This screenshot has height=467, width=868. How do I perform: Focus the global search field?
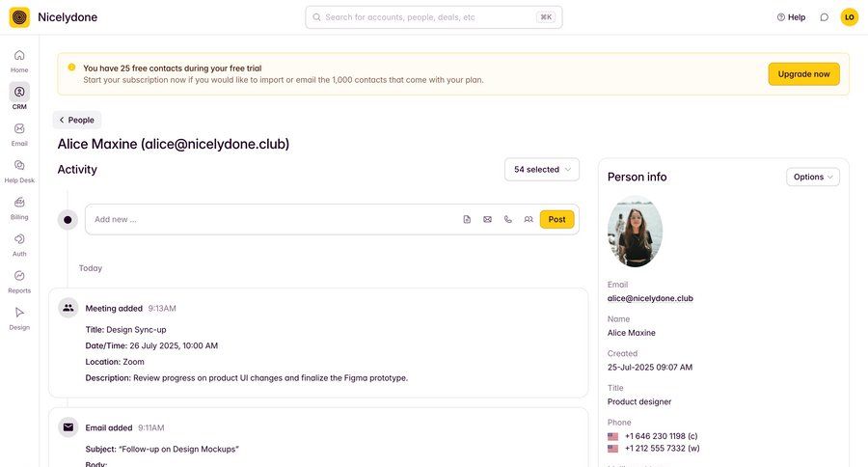click(x=433, y=17)
